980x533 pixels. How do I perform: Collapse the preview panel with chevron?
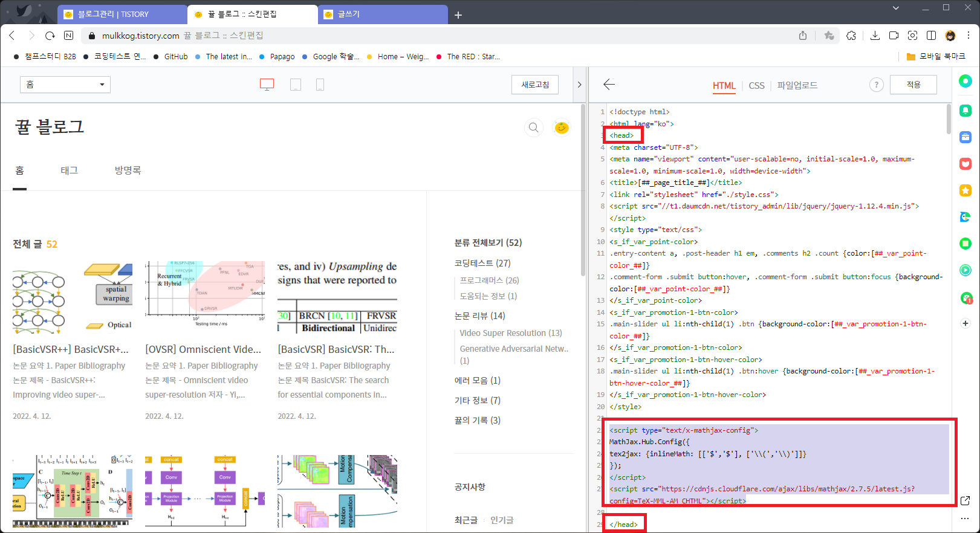579,85
